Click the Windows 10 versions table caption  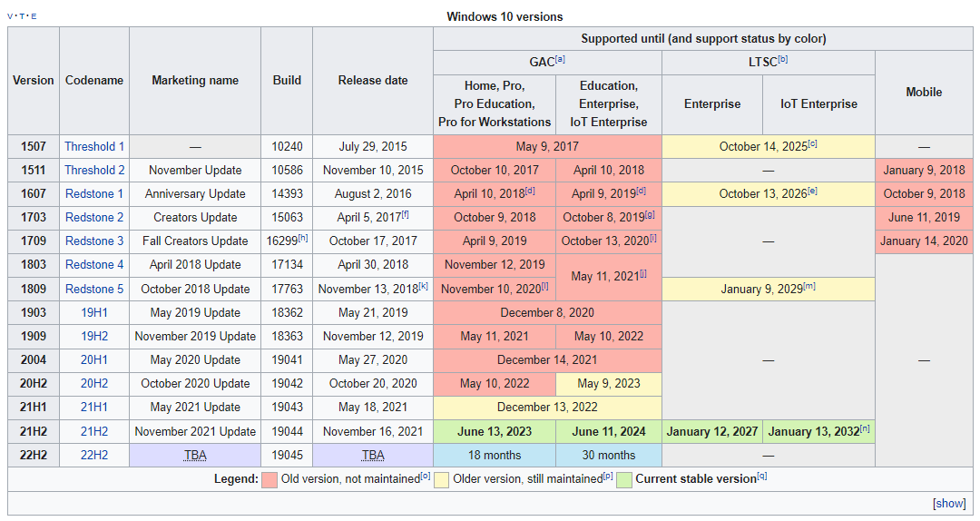(x=505, y=17)
